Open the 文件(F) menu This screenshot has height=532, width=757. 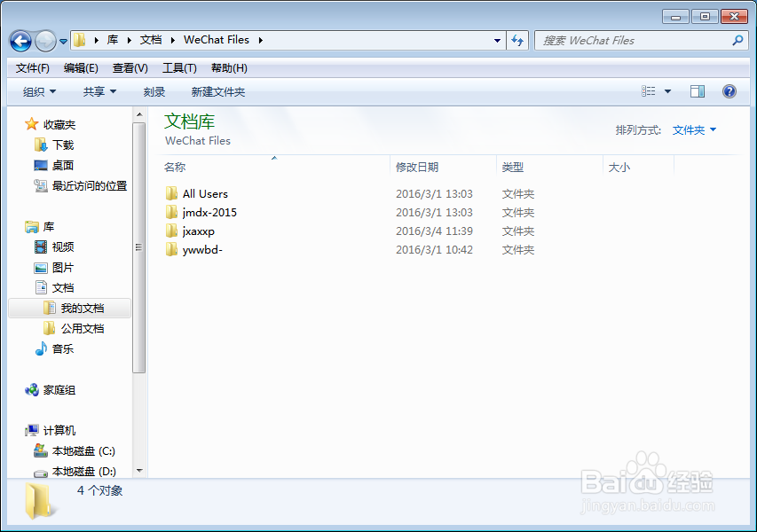[32, 68]
